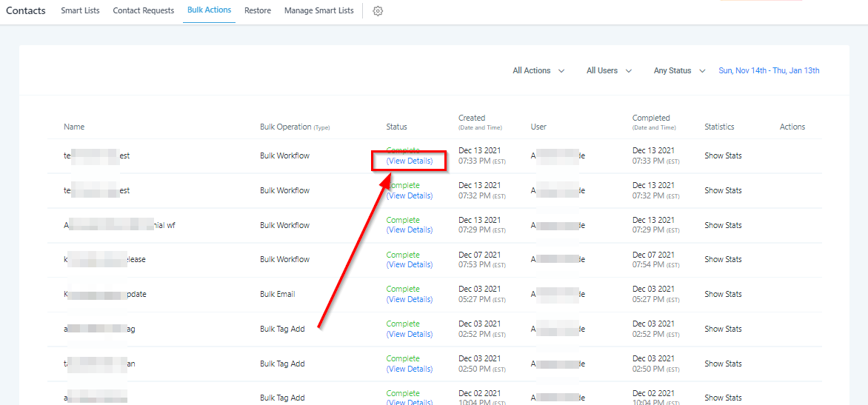Show Stats for the Bulk Email row
This screenshot has height=405, width=868.
point(723,295)
